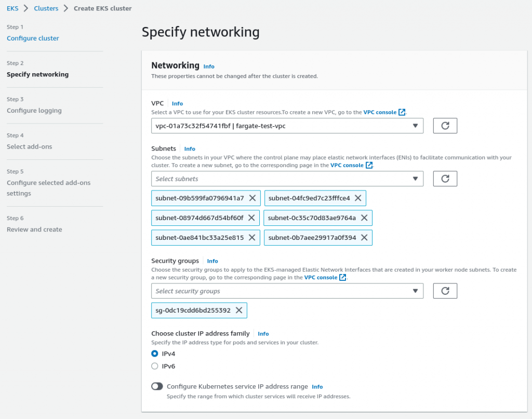Open the Networking Info link
532x419 pixels.
(x=209, y=66)
